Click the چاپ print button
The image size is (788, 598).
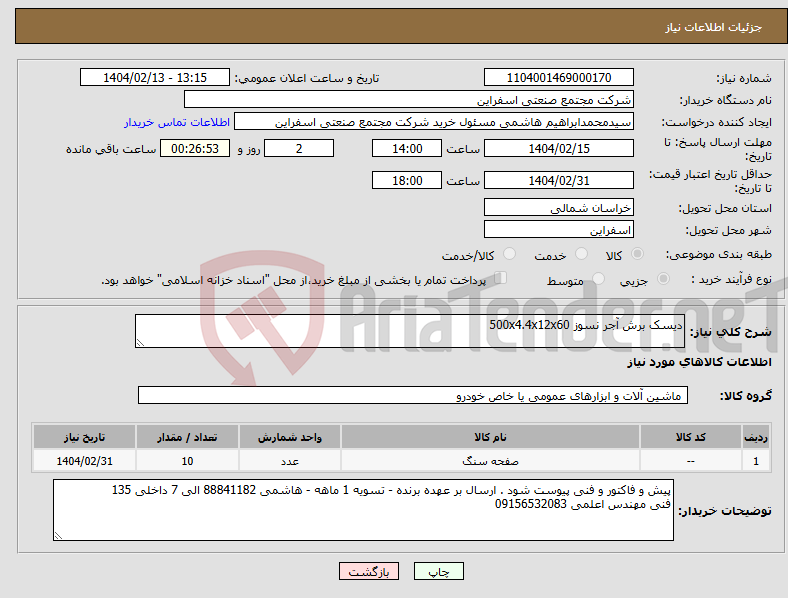[439, 571]
